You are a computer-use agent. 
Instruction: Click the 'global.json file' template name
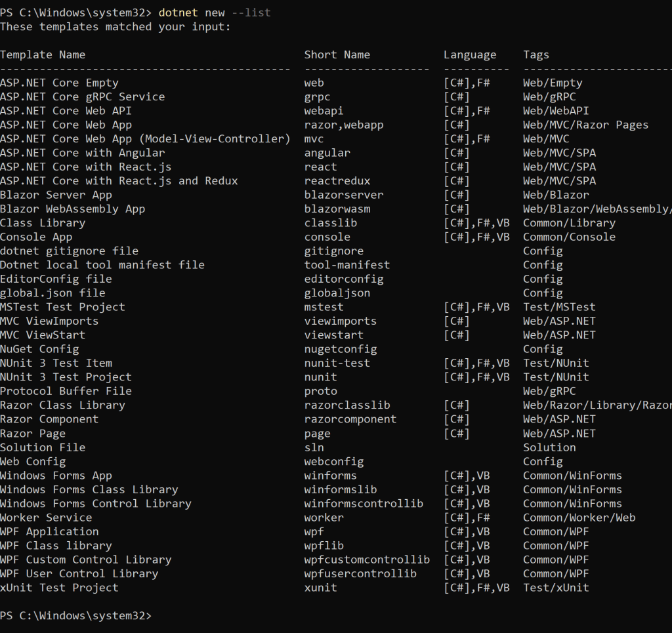click(x=52, y=293)
